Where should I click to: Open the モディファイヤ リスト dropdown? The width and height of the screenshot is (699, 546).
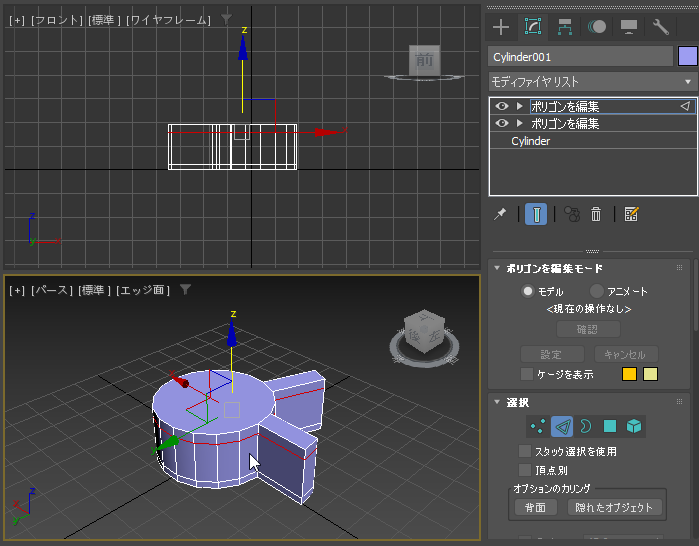pyautogui.click(x=592, y=82)
